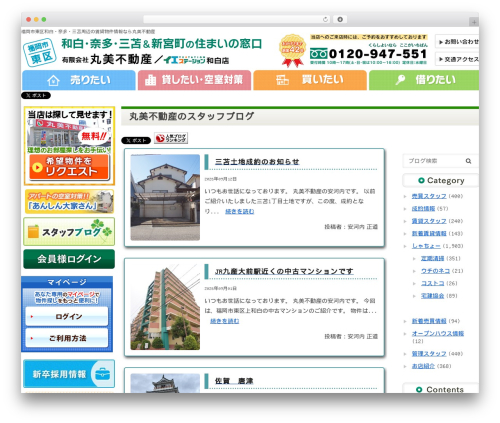
Task: Click the key icon in 借りたい tab
Action: click(400, 80)
